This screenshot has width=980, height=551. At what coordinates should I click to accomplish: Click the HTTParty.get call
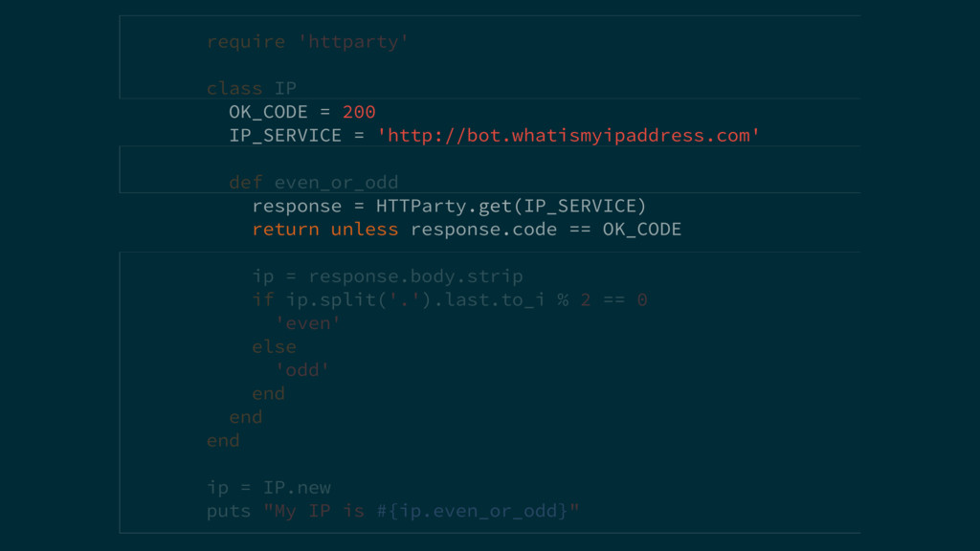[511, 206]
